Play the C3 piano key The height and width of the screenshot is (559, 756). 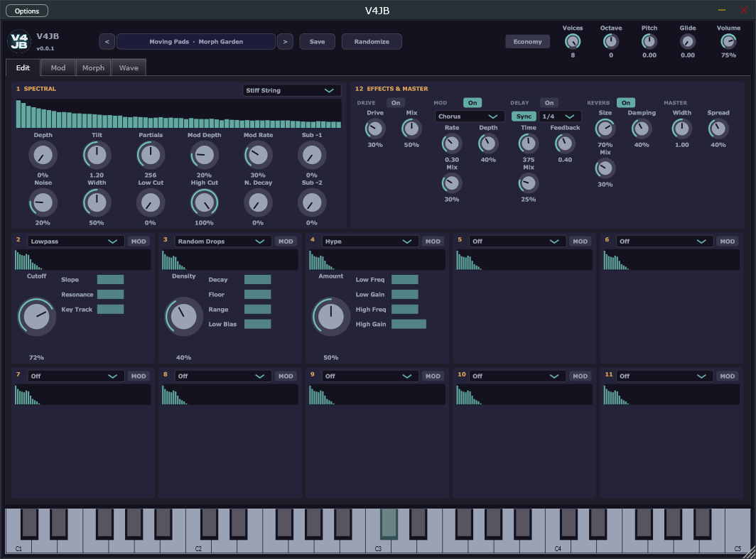coord(378,546)
